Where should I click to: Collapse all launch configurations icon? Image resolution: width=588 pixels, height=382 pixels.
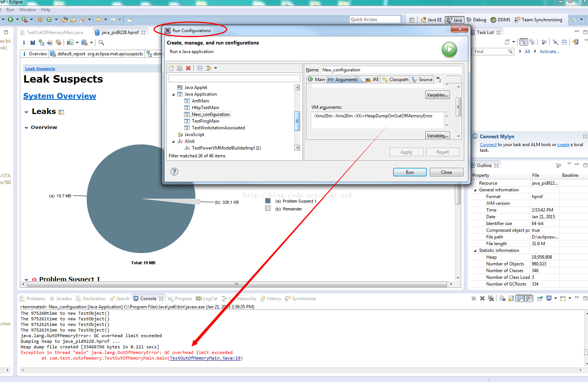pyautogui.click(x=200, y=68)
